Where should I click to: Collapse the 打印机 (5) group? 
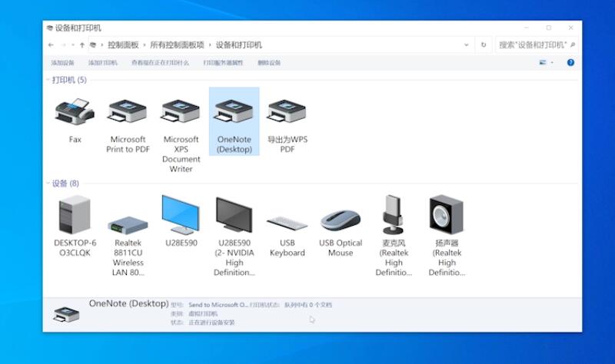click(x=48, y=80)
